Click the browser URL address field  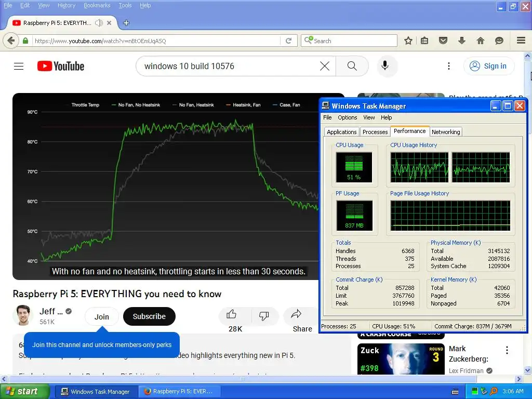156,41
